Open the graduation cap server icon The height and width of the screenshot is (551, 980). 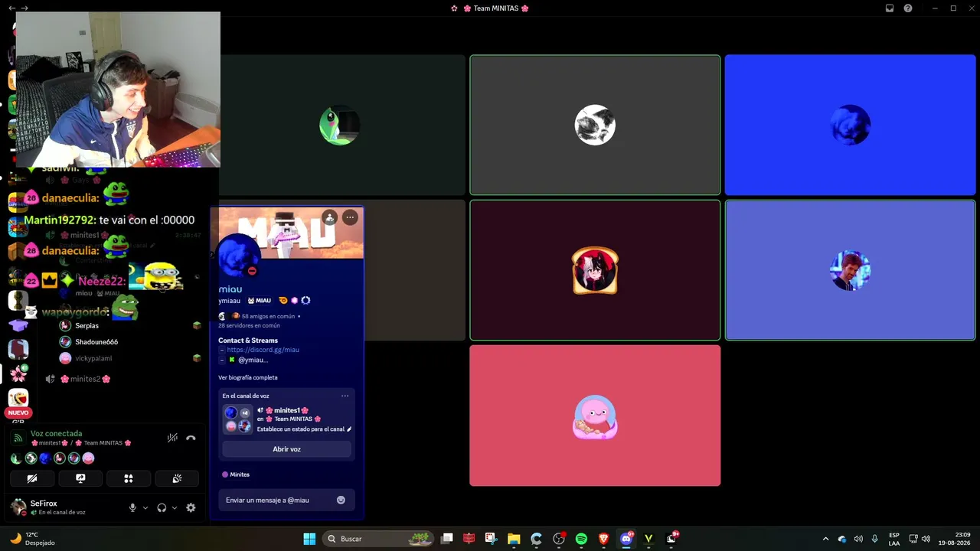tap(18, 325)
